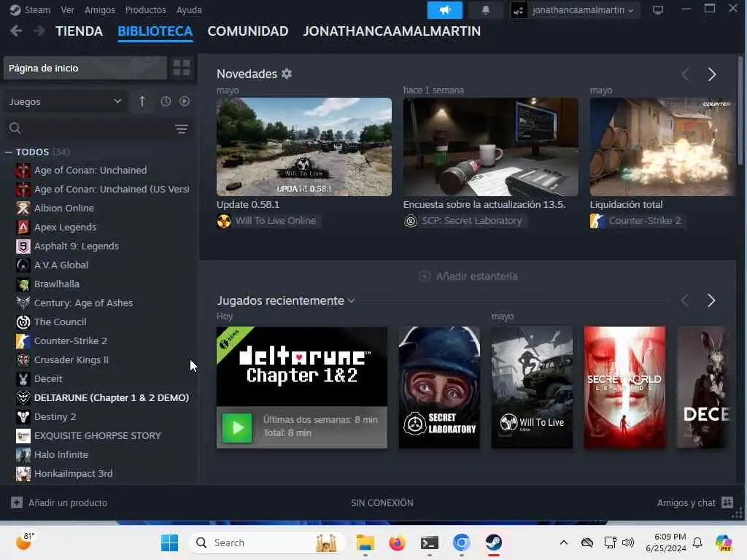Open the Ayuda menu

point(189,10)
